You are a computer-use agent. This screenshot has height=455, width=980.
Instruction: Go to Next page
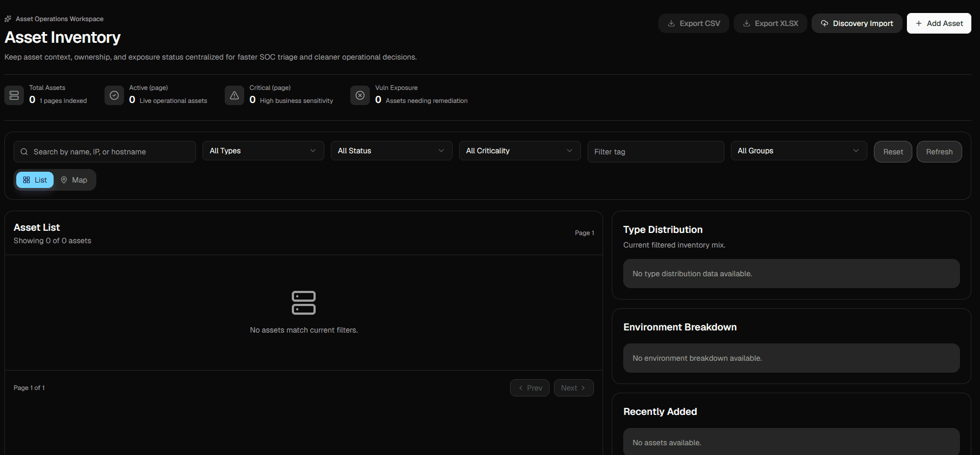click(x=574, y=388)
